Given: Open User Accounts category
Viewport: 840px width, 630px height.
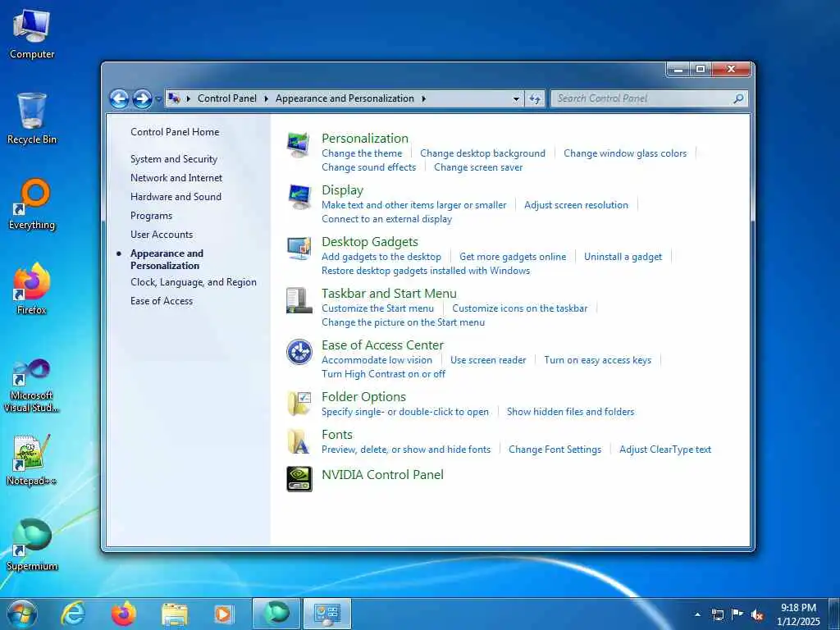Looking at the screenshot, I should coord(162,234).
